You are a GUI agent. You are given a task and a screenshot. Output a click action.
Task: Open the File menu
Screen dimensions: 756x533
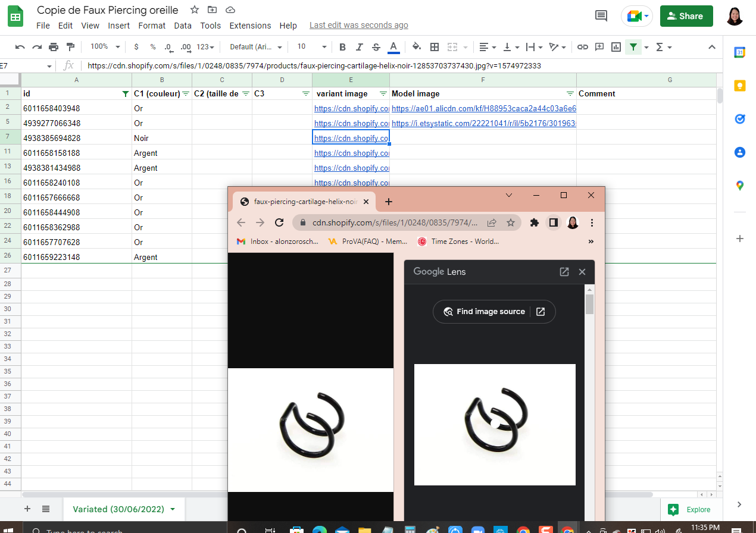43,26
